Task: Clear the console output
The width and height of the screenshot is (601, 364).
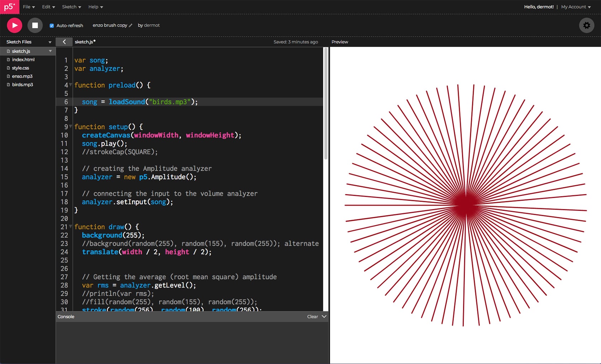Action: pyautogui.click(x=312, y=316)
